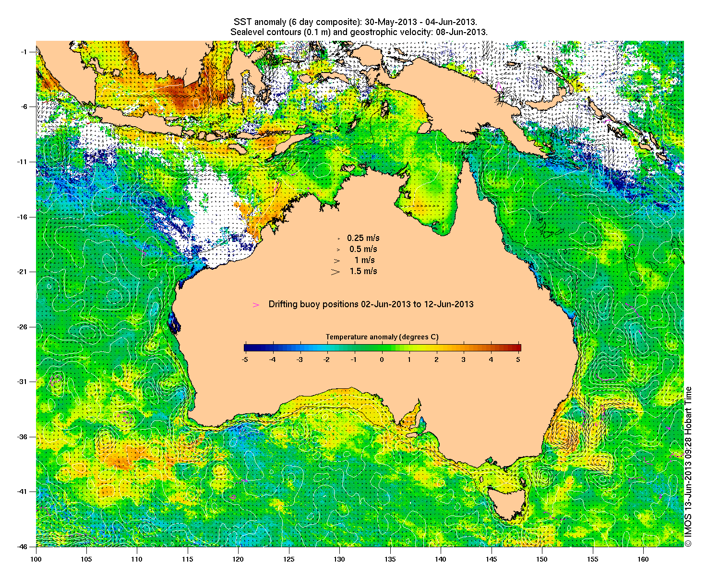Screen dimensions: 720x588
Task: Click the "160" longitude axis label
Action: [643, 559]
